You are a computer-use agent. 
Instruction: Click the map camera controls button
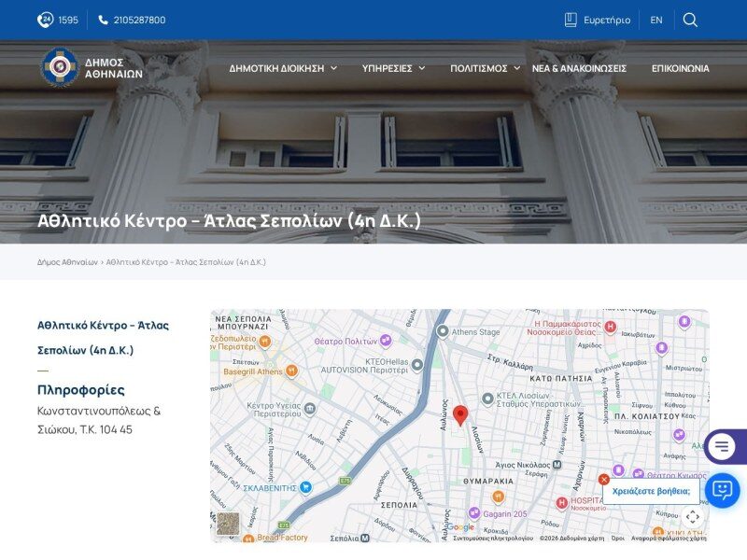pos(692,517)
